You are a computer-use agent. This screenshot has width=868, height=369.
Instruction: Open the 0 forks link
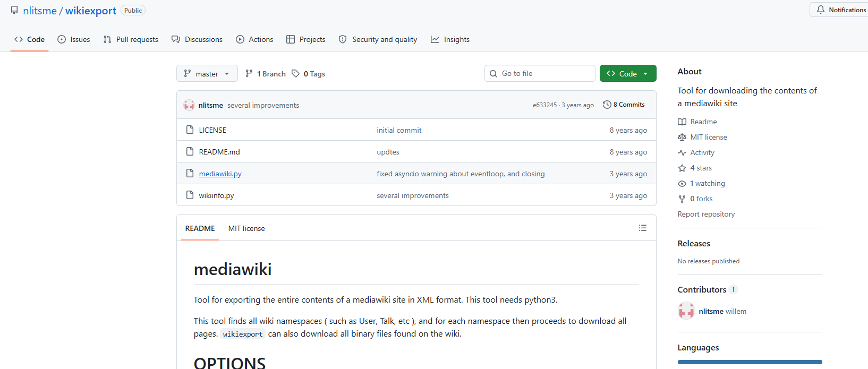(x=701, y=199)
